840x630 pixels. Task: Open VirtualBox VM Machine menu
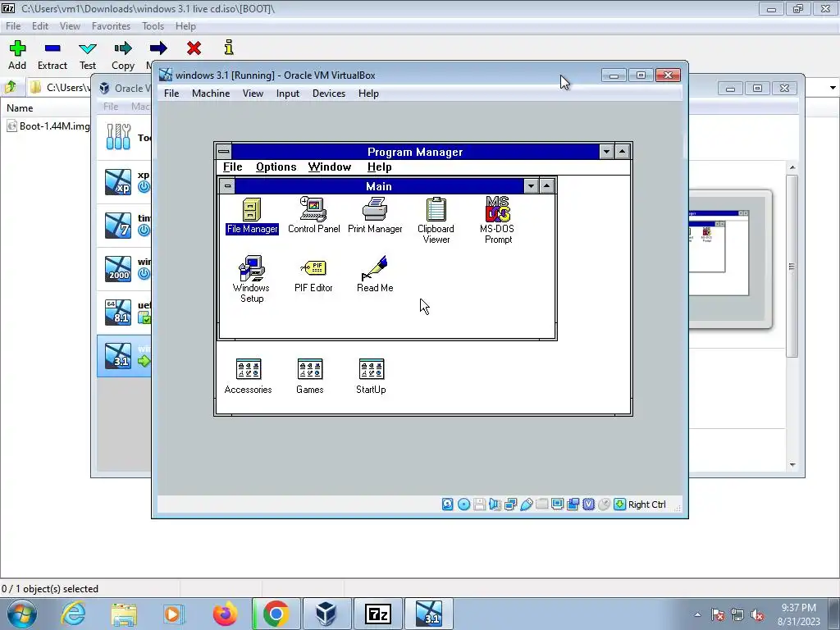tap(211, 94)
